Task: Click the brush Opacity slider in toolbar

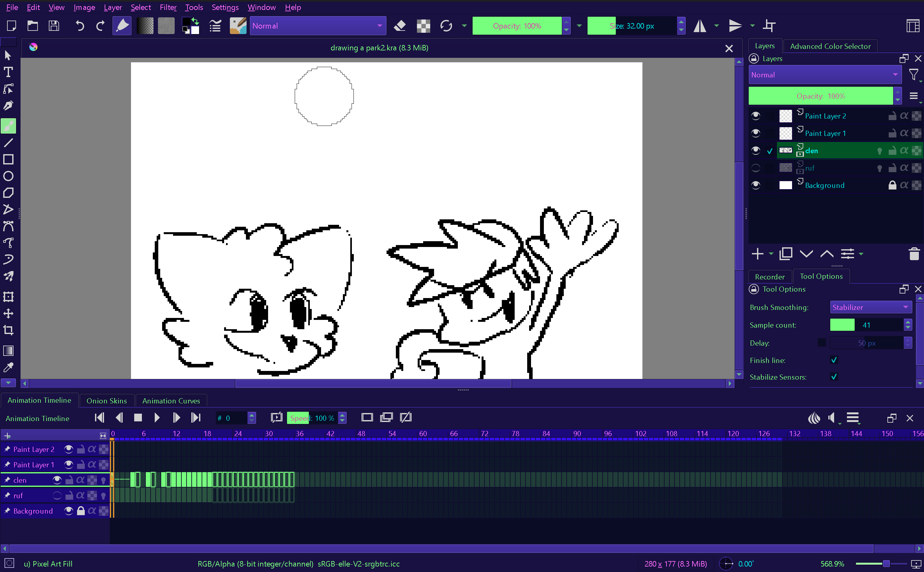Action: coord(517,26)
